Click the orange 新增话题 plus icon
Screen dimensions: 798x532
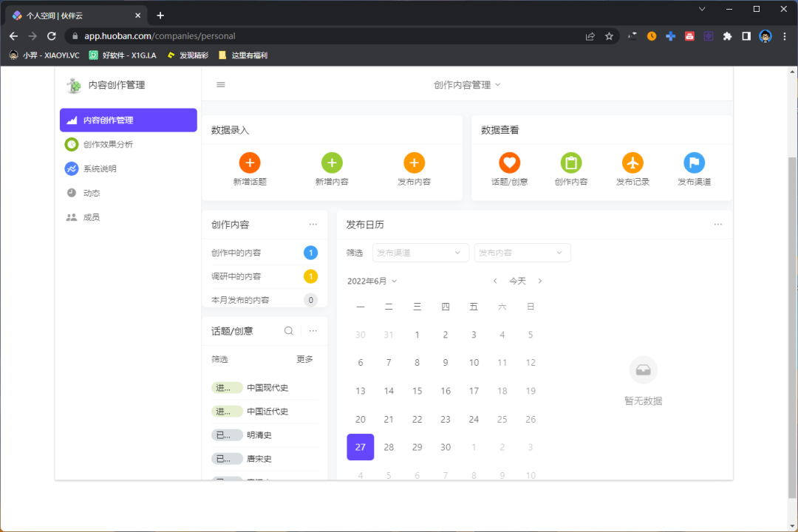coord(250,161)
